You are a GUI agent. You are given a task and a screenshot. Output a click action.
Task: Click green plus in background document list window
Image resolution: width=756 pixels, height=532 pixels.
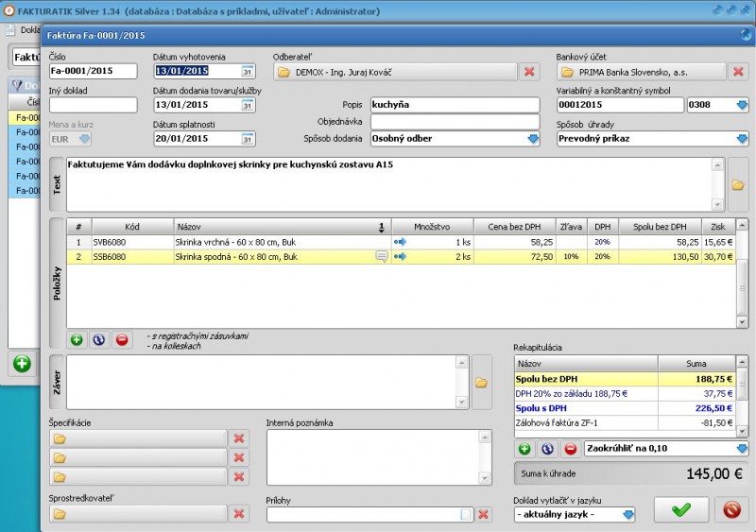coord(22,364)
